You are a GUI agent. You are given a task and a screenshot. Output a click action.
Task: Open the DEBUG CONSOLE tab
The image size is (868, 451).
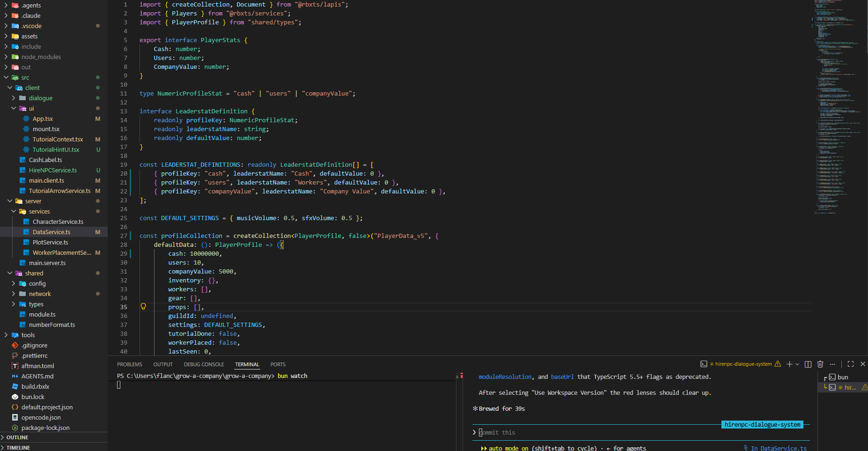(204, 364)
